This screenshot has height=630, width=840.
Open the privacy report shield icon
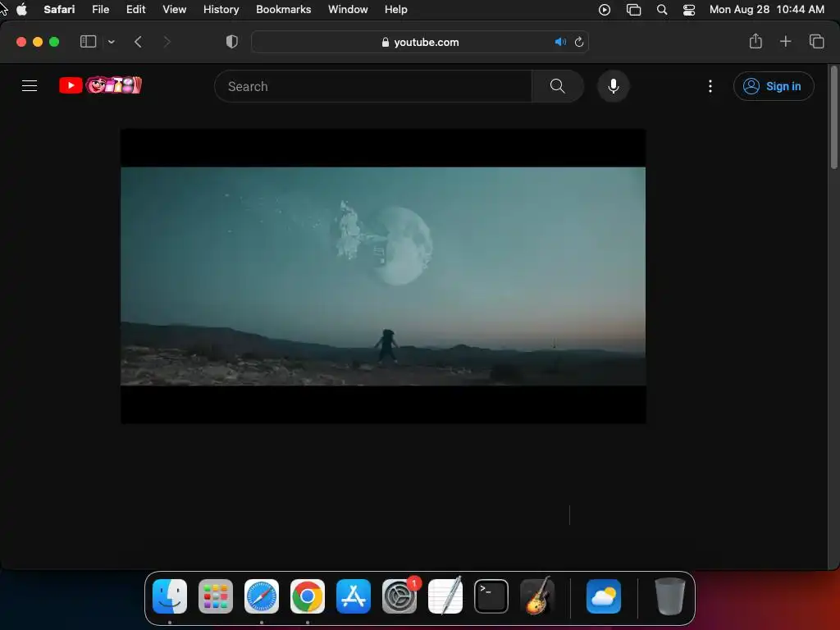coord(232,42)
